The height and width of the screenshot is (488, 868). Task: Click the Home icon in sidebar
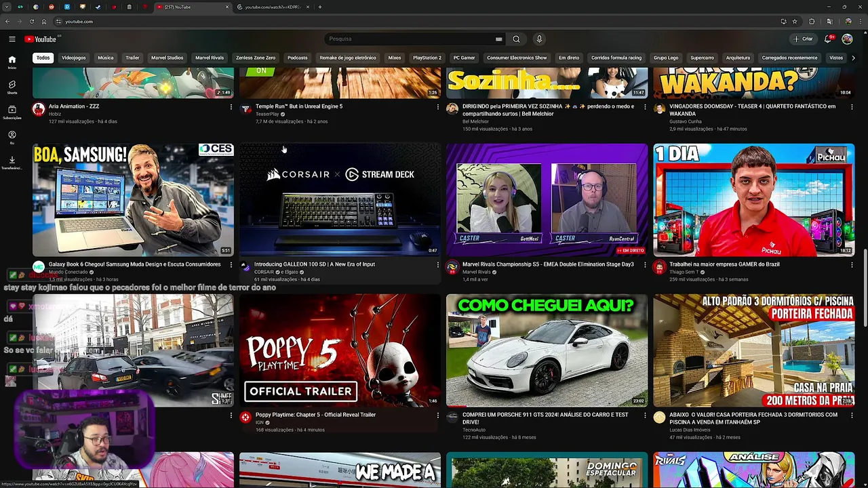(12, 62)
